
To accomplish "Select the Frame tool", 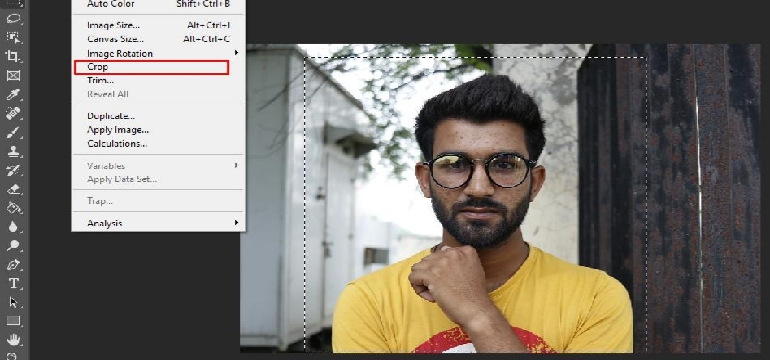I will click(x=14, y=75).
